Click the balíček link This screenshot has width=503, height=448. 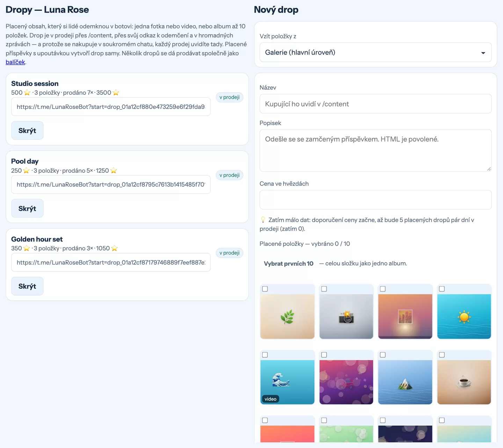pyautogui.click(x=15, y=62)
